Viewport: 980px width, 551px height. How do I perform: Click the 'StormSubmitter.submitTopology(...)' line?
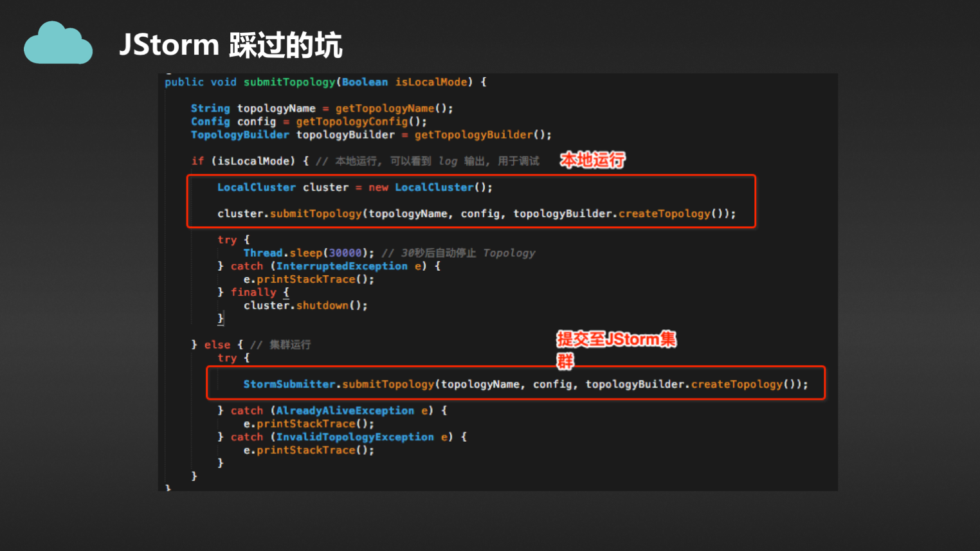[525, 384]
